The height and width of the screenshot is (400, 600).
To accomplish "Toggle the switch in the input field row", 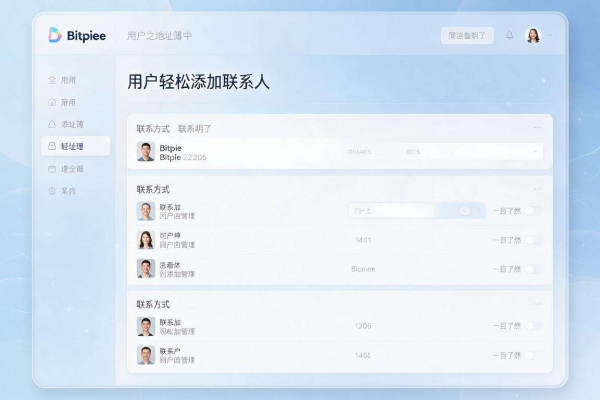I will click(534, 211).
